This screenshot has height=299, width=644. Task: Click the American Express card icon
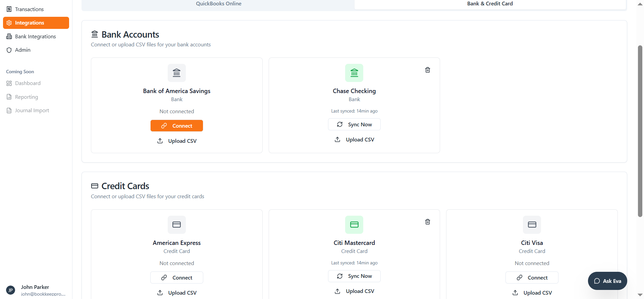(176, 225)
